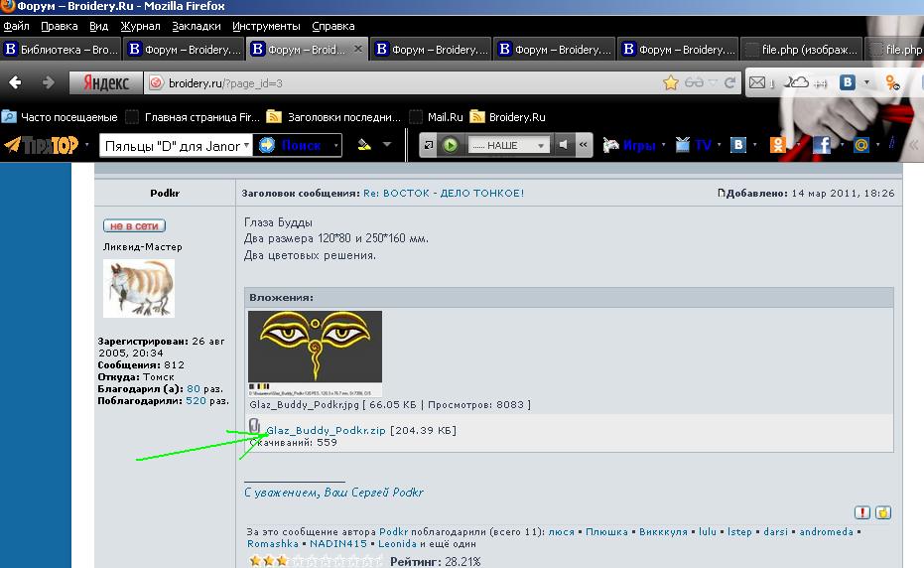Open the НАШЕ radio station dropdown
The image size is (924, 568).
click(508, 145)
